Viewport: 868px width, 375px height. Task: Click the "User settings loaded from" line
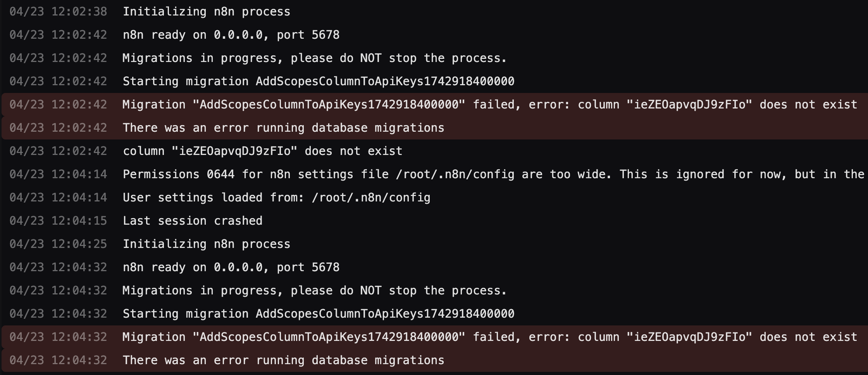click(434, 198)
